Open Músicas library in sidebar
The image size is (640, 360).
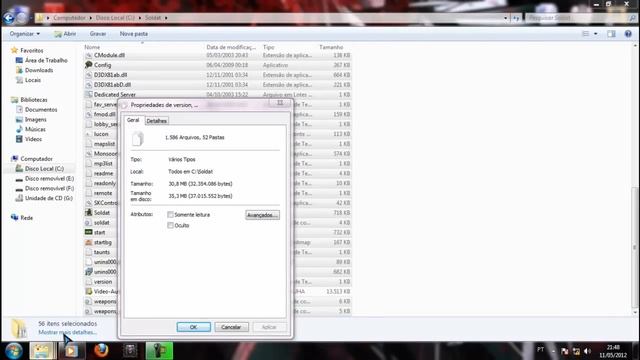click(35, 129)
